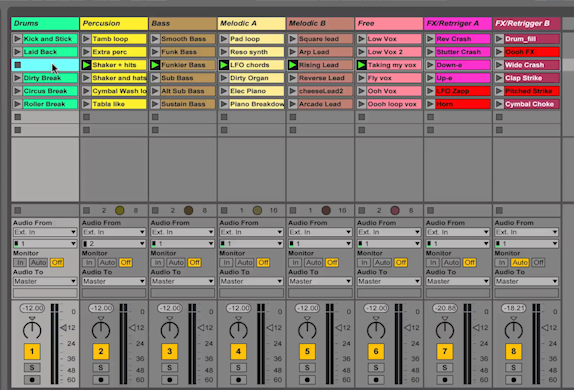The width and height of the screenshot is (574, 390).
Task: Click the stop button in Drums third slot
Action: point(17,65)
